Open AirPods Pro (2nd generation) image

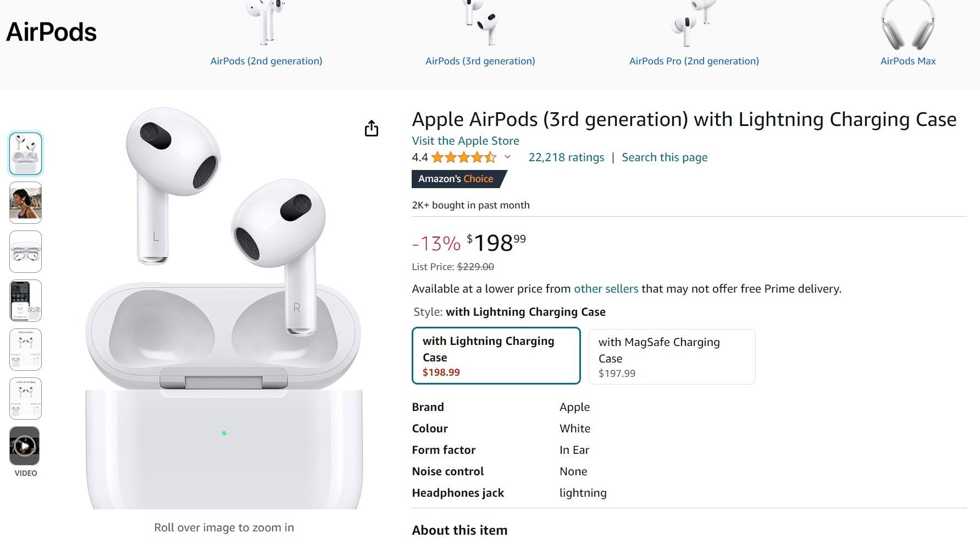694,22
